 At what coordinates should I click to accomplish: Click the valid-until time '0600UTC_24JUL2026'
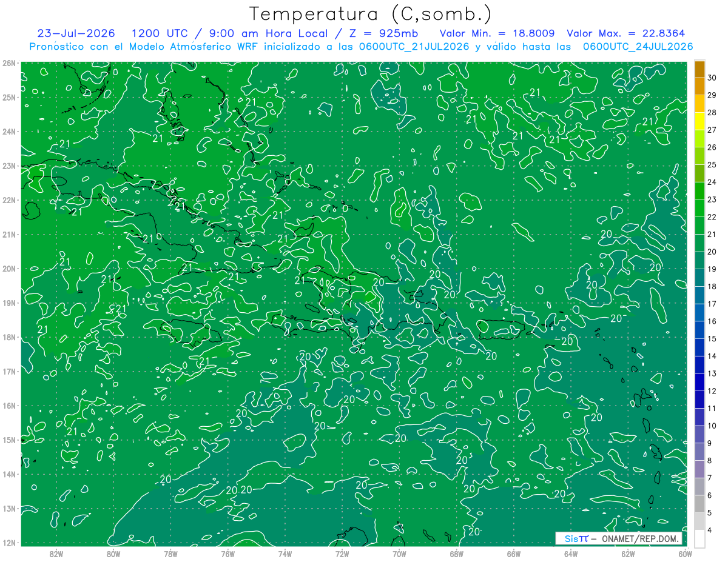[638, 47]
